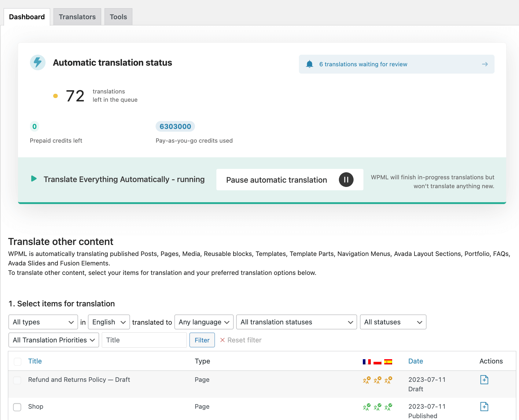Click the Shop row date 2023-07-11
The height and width of the screenshot is (420, 519).
427,406
